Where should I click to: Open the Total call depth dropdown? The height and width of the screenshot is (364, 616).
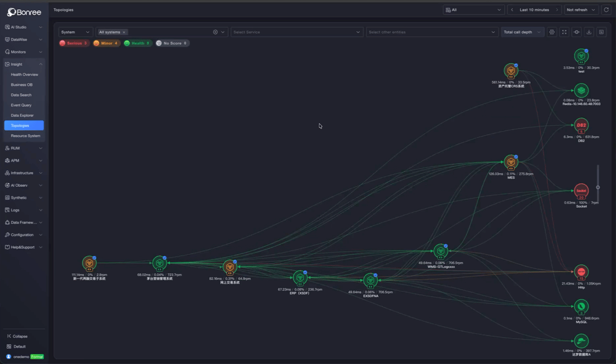pos(522,32)
